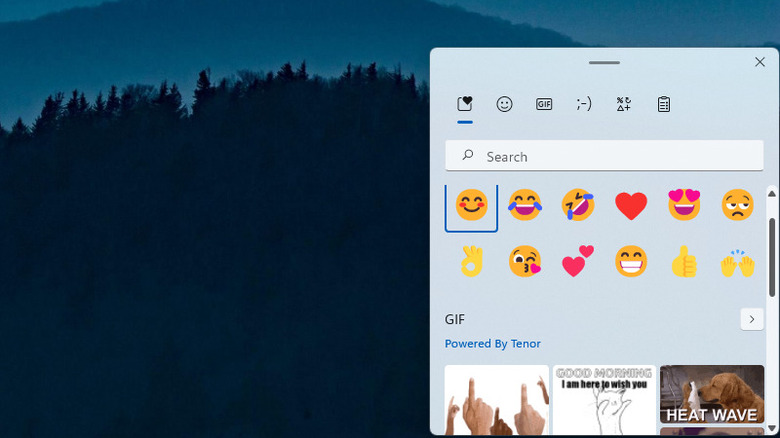Click the magnifier search icon

pos(468,155)
